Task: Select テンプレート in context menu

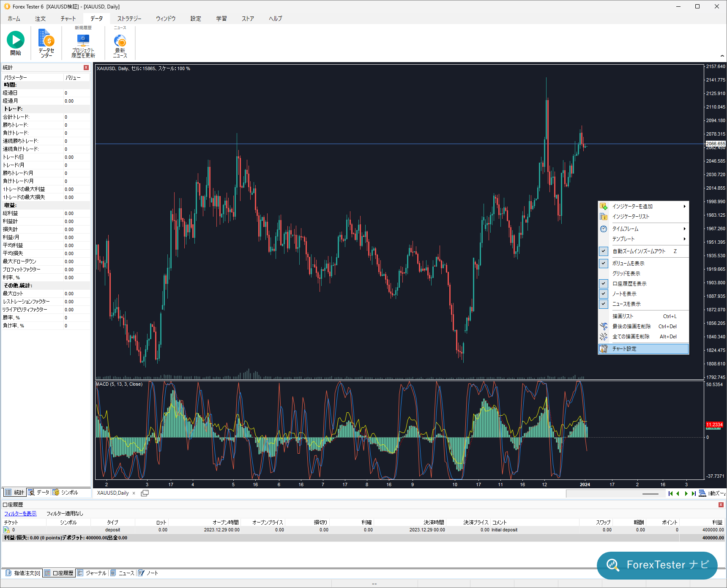Action: [x=643, y=239]
